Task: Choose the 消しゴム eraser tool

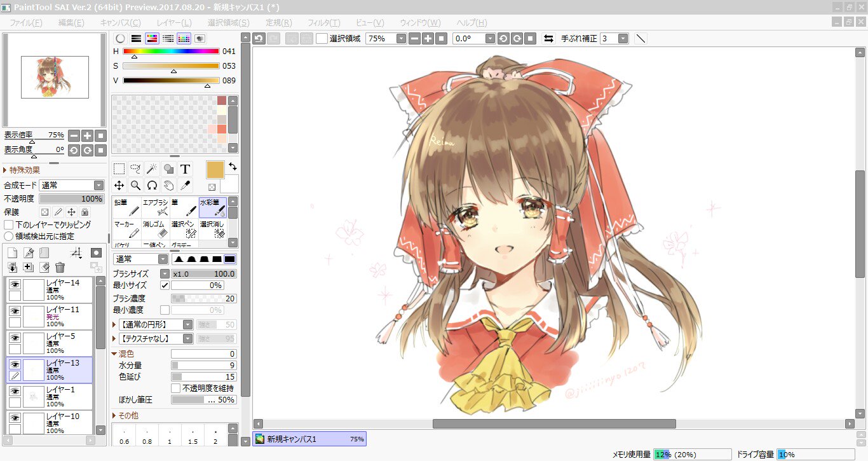Action: pyautogui.click(x=155, y=229)
